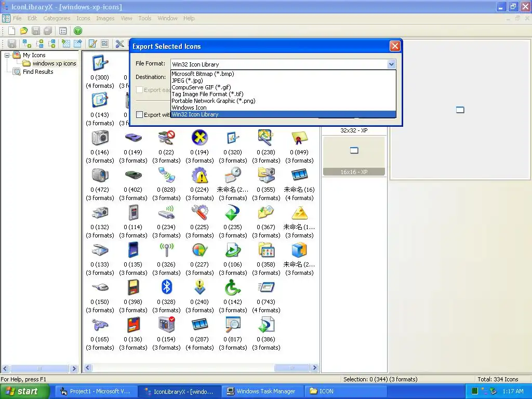
Task: Click the tree panel horizontal scrollbar thumb
Action: click(39, 368)
